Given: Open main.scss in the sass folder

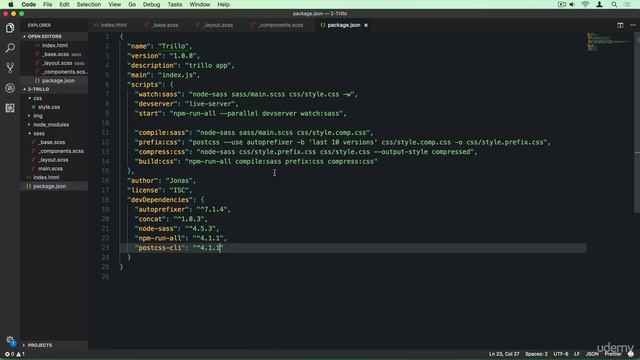Looking at the screenshot, I should (50, 169).
